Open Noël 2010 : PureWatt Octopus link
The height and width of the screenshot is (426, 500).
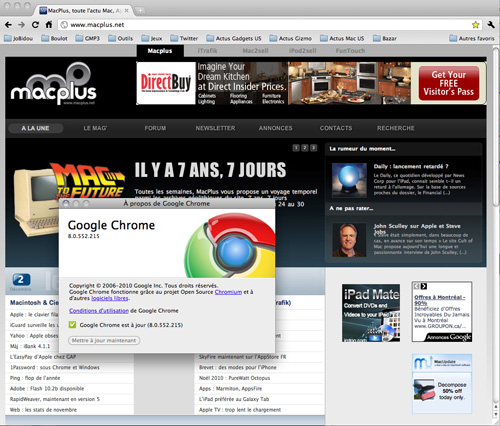[x=235, y=378]
